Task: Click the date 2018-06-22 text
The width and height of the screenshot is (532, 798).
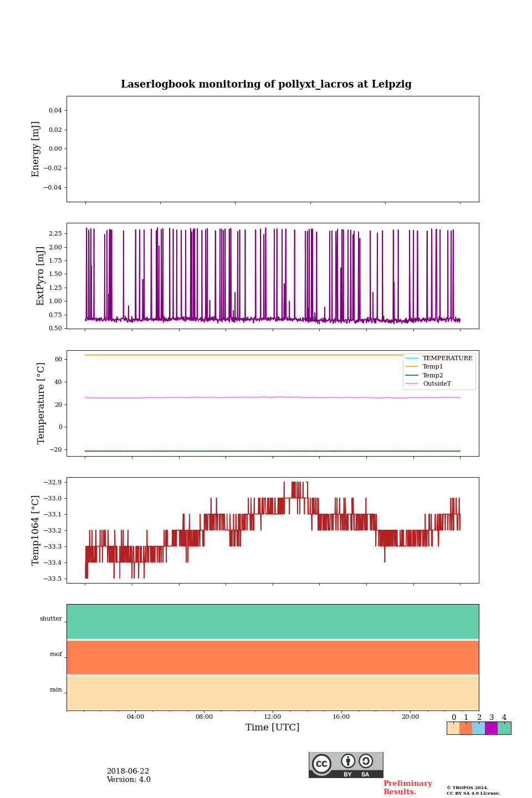Action: [128, 771]
